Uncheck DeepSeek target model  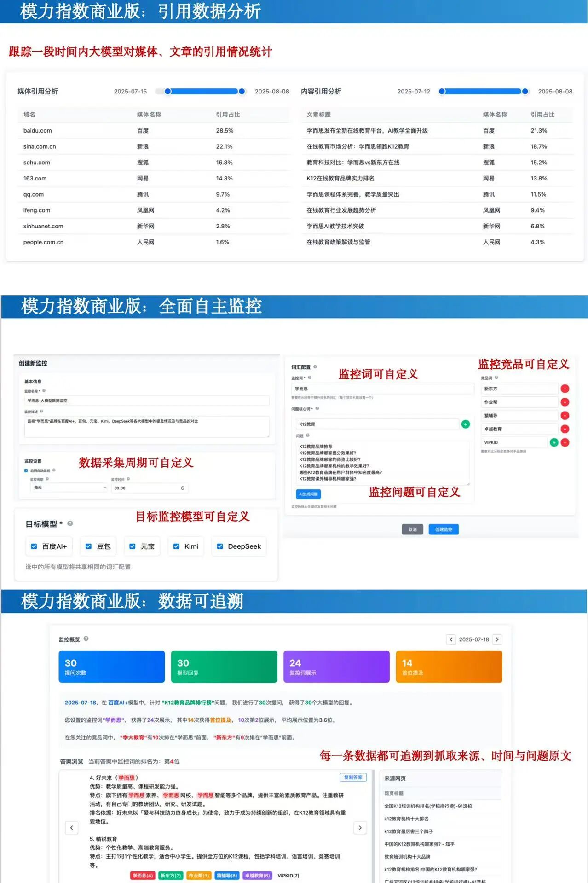point(220,546)
